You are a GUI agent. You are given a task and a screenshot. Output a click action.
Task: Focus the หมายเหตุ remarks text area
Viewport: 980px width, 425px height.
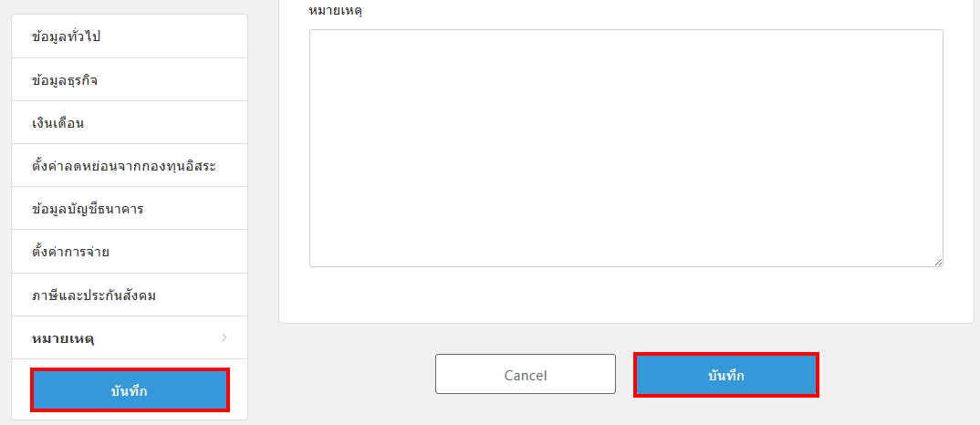pyautogui.click(x=626, y=148)
